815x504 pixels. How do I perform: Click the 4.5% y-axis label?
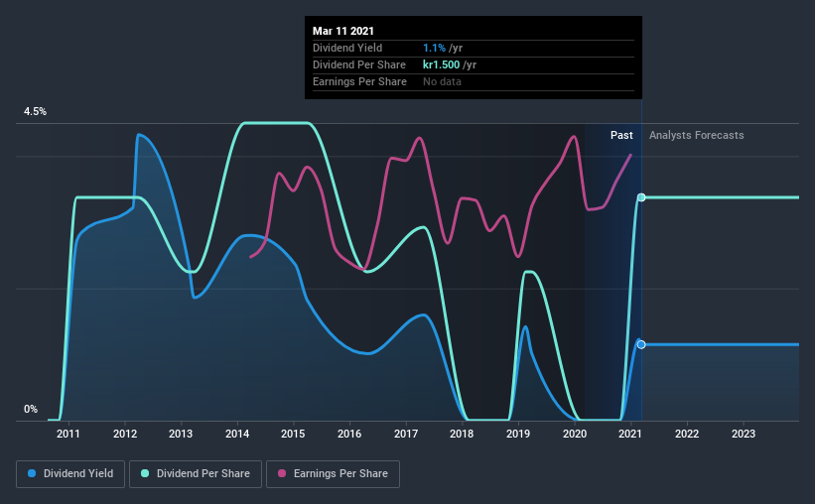pos(35,112)
